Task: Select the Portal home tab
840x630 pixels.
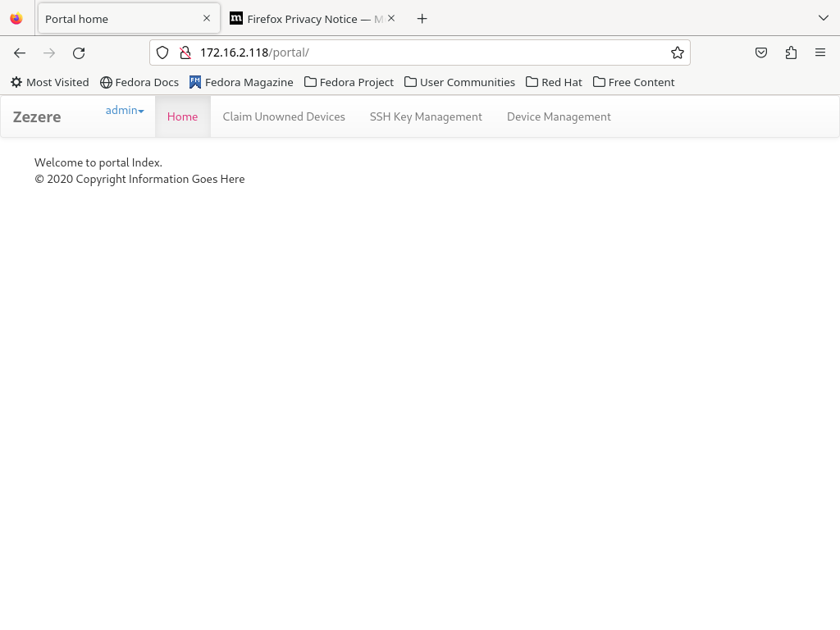Action: coord(129,19)
